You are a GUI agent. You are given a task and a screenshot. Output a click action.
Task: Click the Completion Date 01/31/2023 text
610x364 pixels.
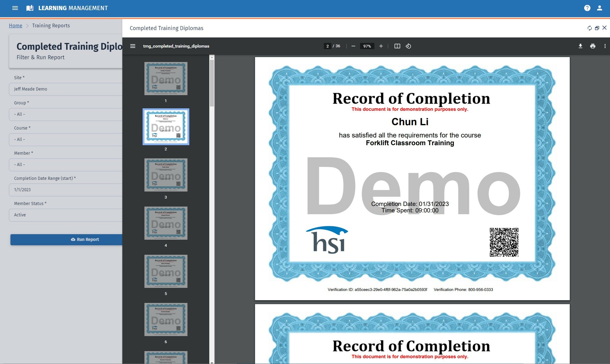click(x=410, y=204)
